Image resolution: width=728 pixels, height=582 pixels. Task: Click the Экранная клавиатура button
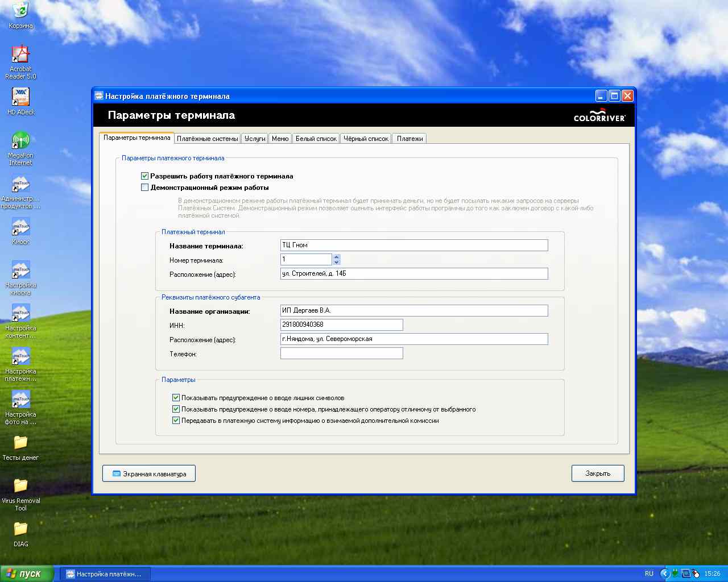click(149, 473)
